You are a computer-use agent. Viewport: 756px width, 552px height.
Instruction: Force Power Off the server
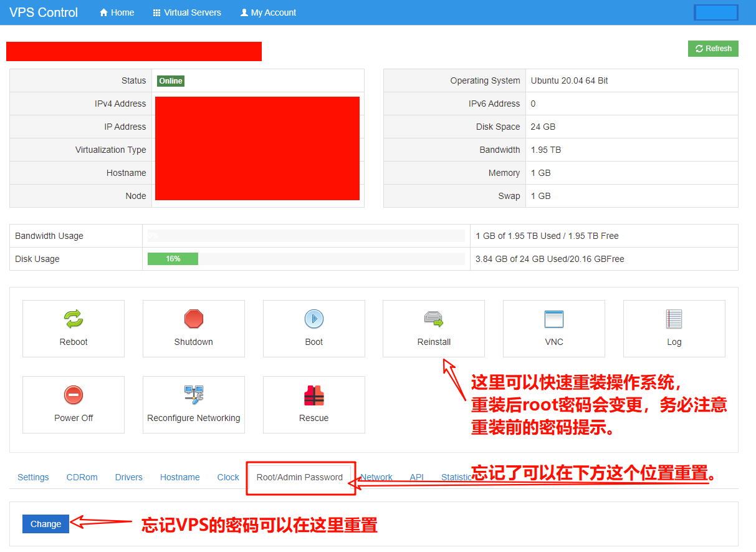point(74,395)
